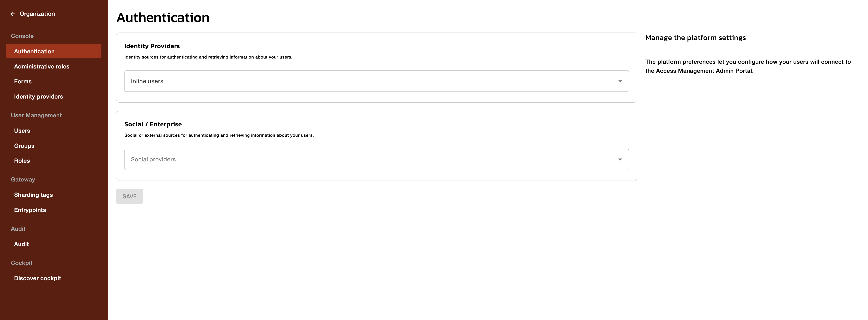Screen dimensions: 868x320
Task: Click the Gateway section header
Action: 23,179
